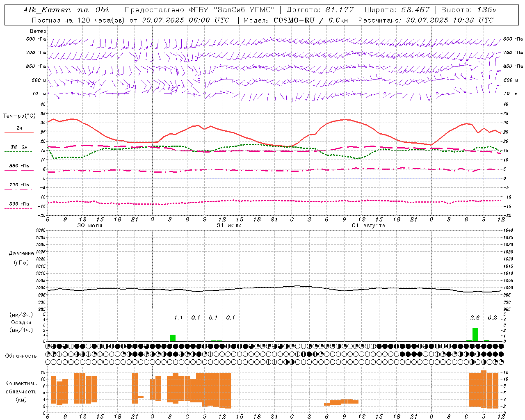Image resolution: width=525 pixels, height=420 pixels.
Task: Click the 01 августа date label
Action: 369,226
